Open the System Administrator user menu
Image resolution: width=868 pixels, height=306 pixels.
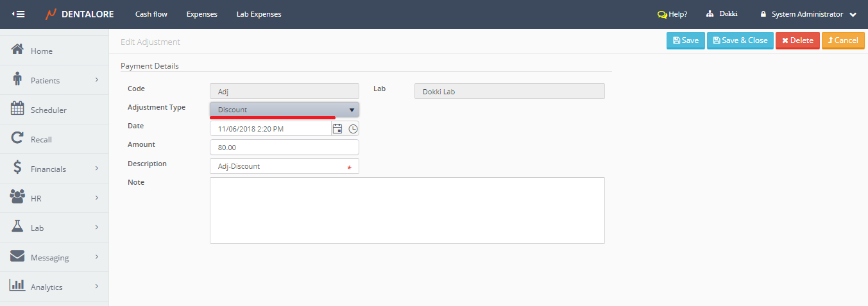click(x=808, y=14)
